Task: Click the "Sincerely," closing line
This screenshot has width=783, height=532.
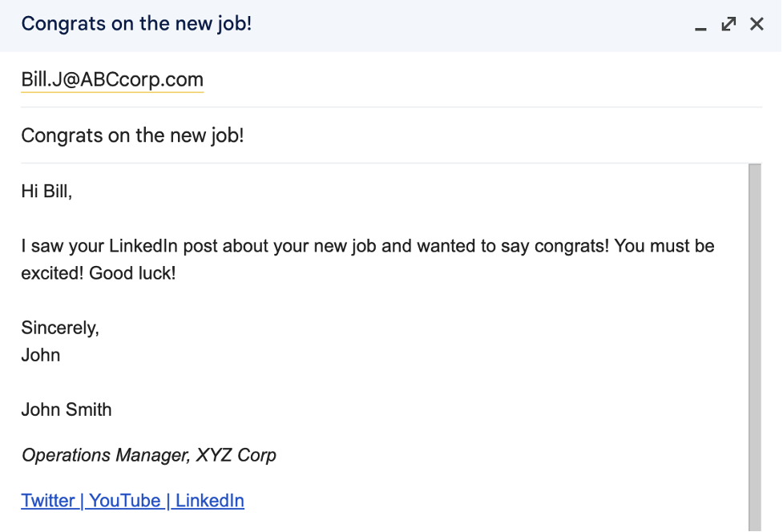Action: click(x=60, y=328)
